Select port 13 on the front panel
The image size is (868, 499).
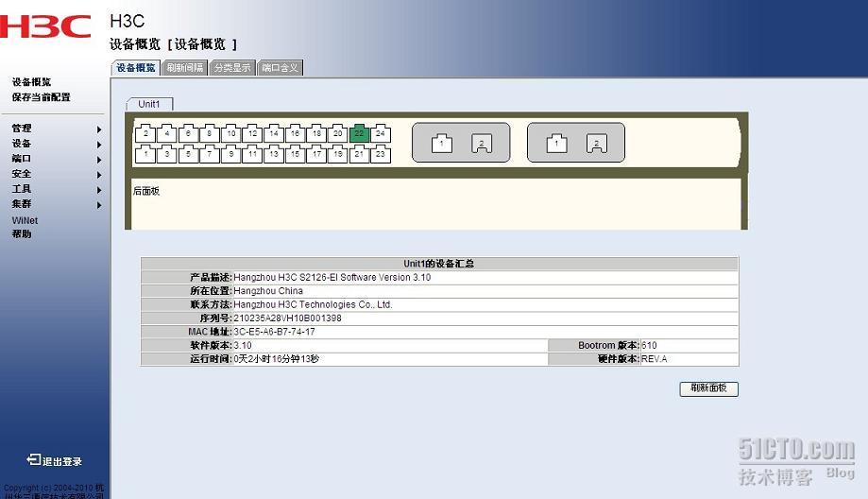(x=274, y=154)
